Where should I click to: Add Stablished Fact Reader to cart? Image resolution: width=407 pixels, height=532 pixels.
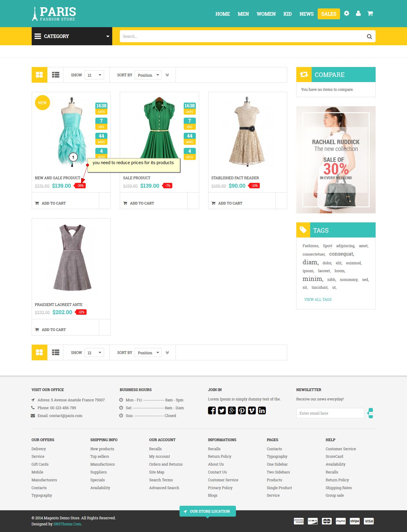[230, 203]
